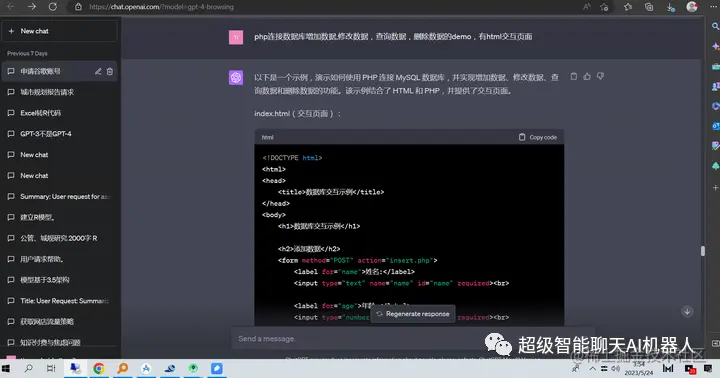Open the Collections icon in browser toolbar
Screen dimensions: 720x378
[649, 7]
